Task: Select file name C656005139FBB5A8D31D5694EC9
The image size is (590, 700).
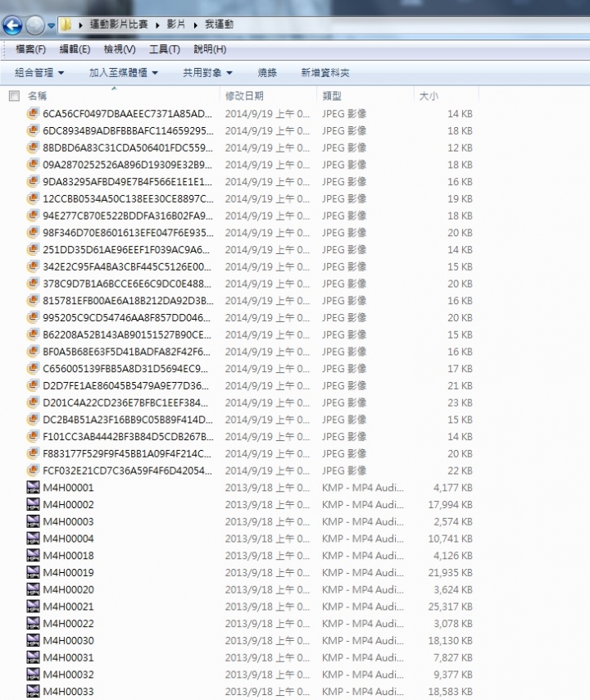Action: pyautogui.click(x=125, y=369)
